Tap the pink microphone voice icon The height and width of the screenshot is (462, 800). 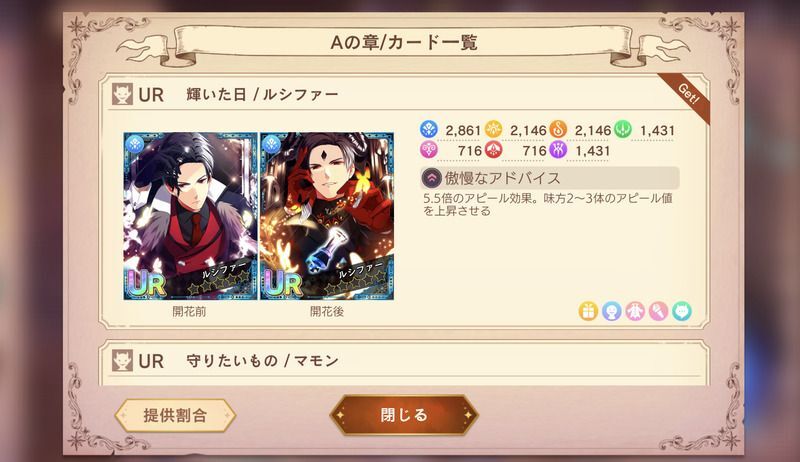658,311
